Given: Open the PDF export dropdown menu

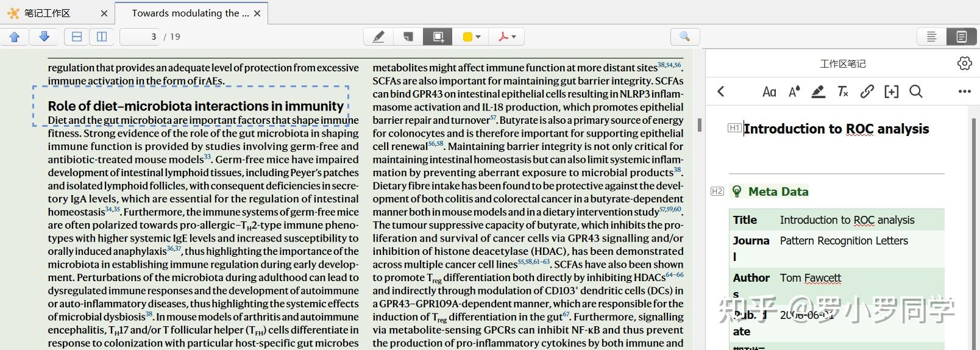Looking at the screenshot, I should click(x=507, y=37).
